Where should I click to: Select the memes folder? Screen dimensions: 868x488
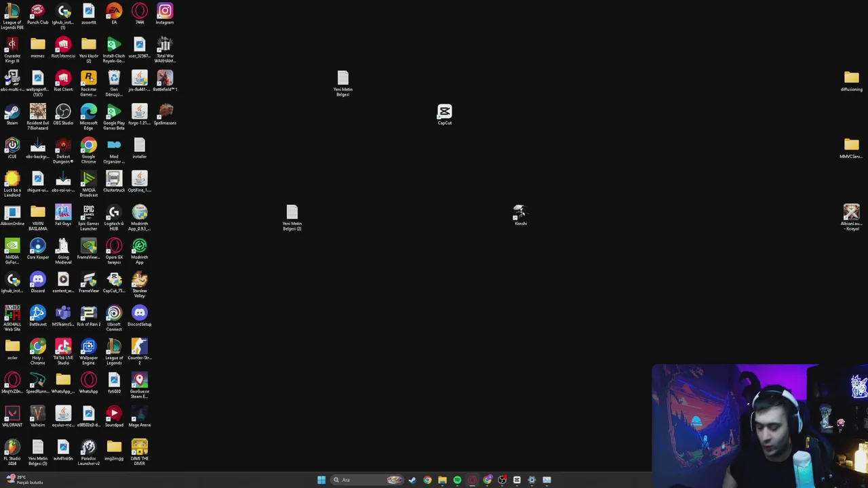(38, 47)
